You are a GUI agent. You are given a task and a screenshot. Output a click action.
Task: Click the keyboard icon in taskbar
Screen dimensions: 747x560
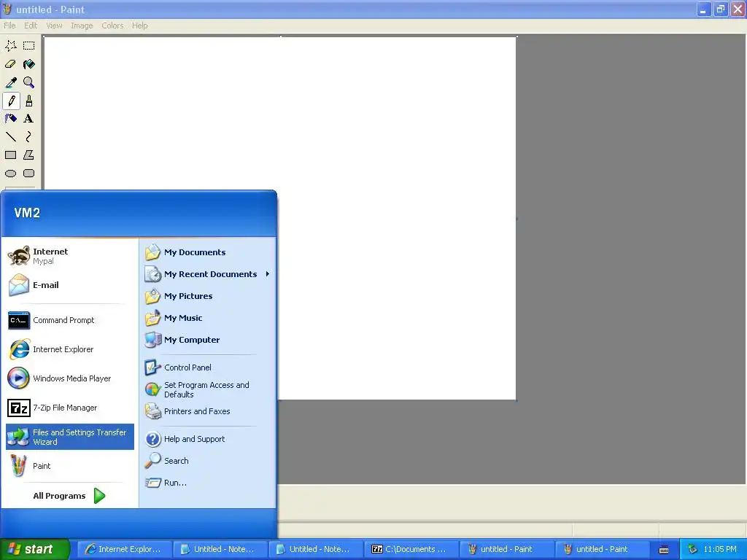click(x=664, y=550)
